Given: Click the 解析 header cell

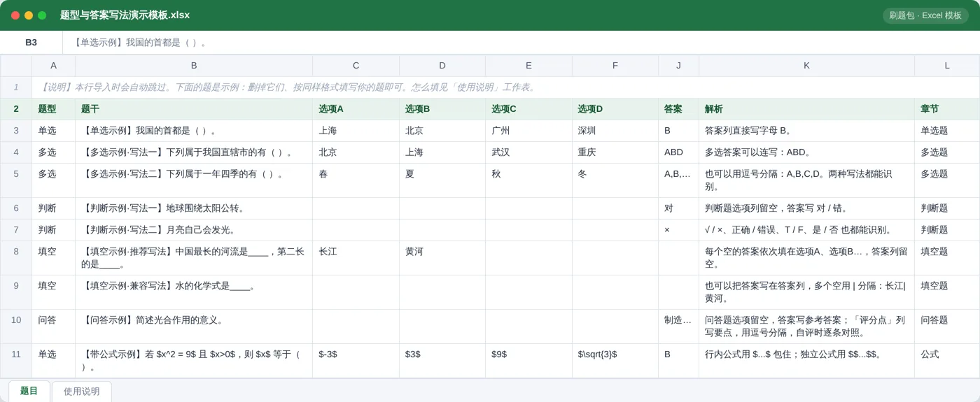Looking at the screenshot, I should click(806, 109).
